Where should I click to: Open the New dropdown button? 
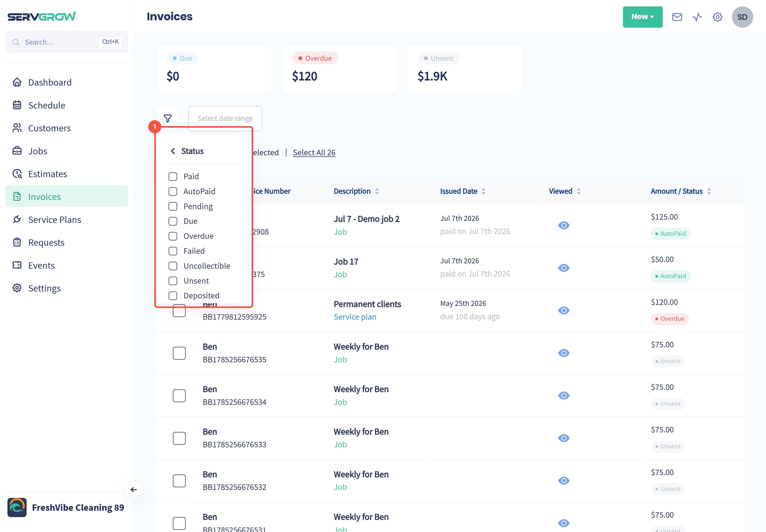643,17
